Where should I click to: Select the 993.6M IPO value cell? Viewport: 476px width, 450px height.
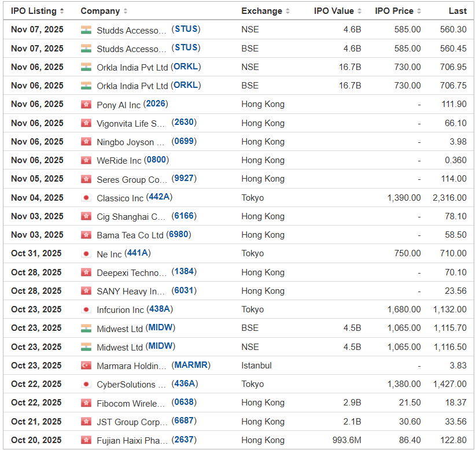coord(346,440)
